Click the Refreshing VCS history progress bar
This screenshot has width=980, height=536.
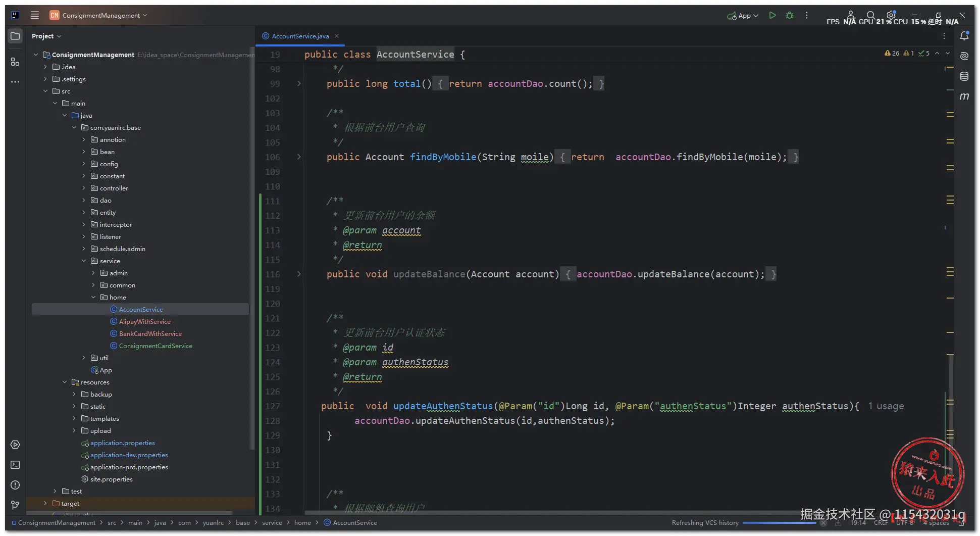tap(779, 523)
